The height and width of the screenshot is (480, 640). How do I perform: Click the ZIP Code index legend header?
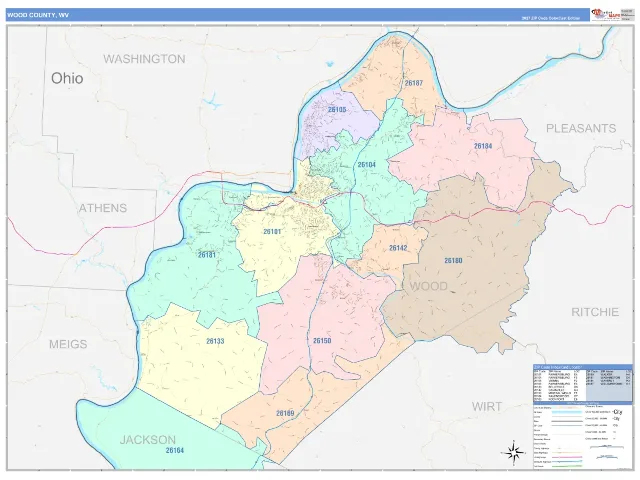pyautogui.click(x=583, y=367)
